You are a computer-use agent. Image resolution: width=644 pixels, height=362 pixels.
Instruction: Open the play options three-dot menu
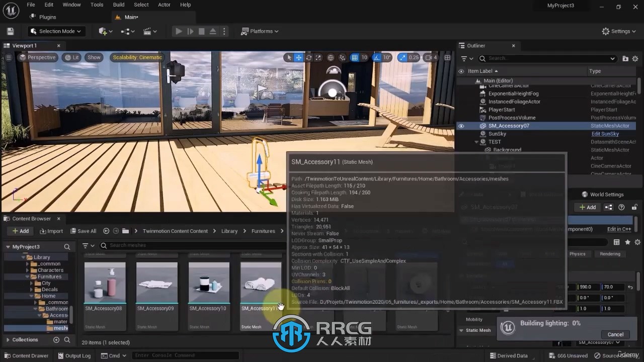pyautogui.click(x=224, y=31)
